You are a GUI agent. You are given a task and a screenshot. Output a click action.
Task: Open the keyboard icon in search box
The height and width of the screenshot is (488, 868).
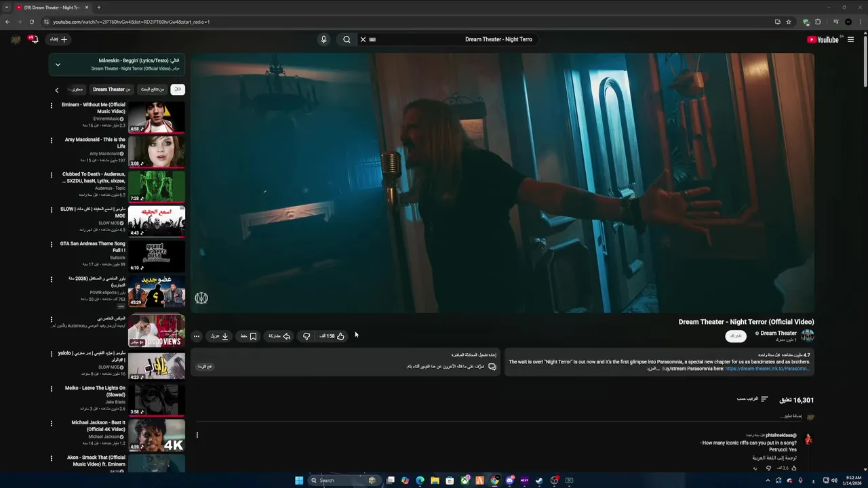(x=372, y=39)
